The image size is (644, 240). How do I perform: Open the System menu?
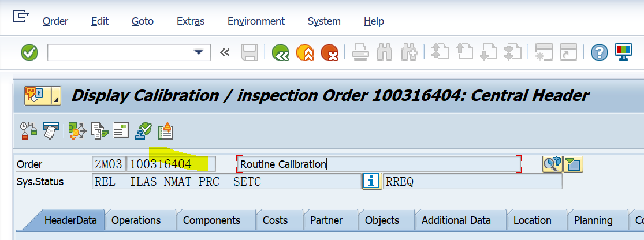point(324,21)
